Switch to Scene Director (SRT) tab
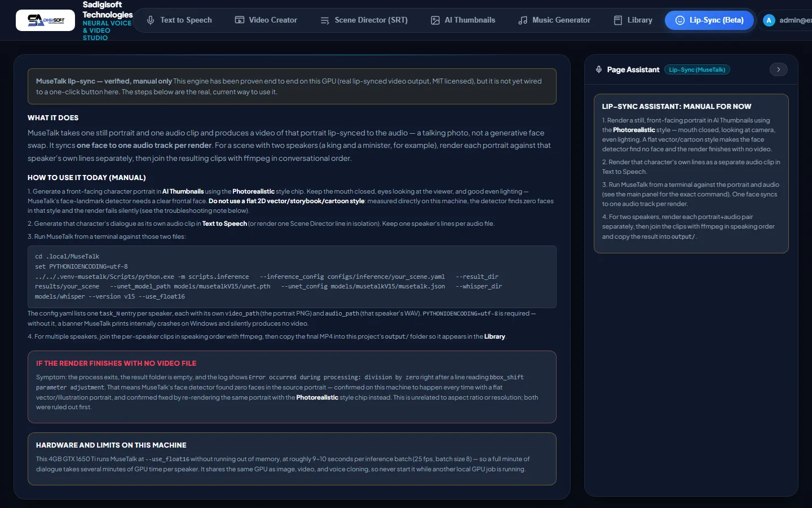The image size is (812, 508). pos(364,20)
